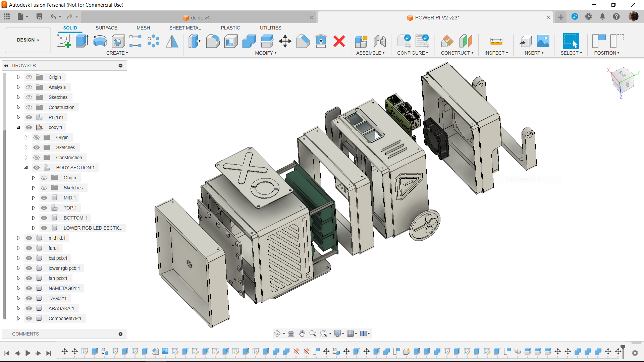Toggle visibility of body:1 component
The width and height of the screenshot is (644, 362).
pos(29,127)
